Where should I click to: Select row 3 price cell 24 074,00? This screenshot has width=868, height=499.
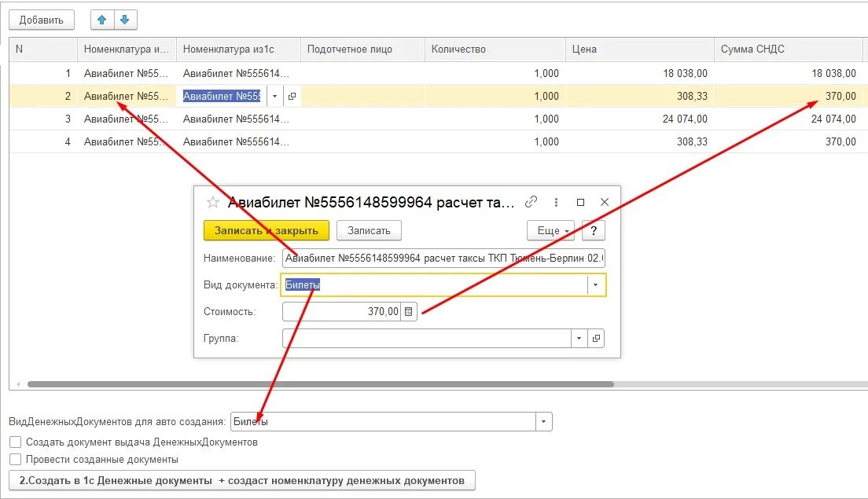coord(639,119)
